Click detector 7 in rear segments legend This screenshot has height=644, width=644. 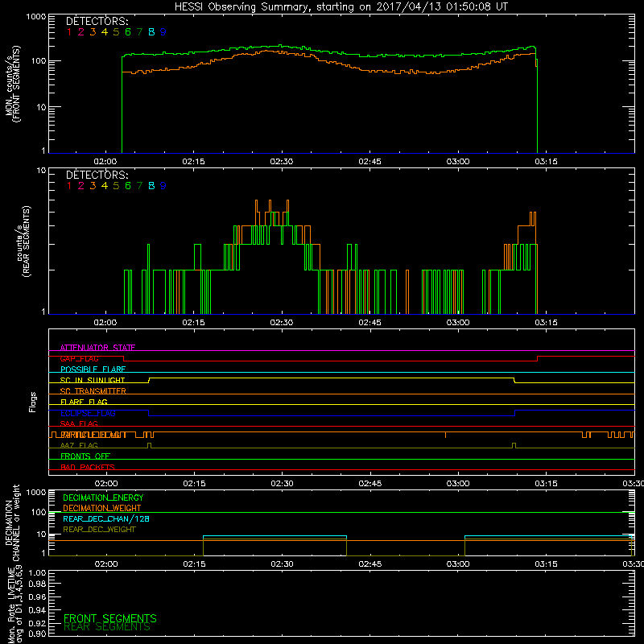[139, 186]
